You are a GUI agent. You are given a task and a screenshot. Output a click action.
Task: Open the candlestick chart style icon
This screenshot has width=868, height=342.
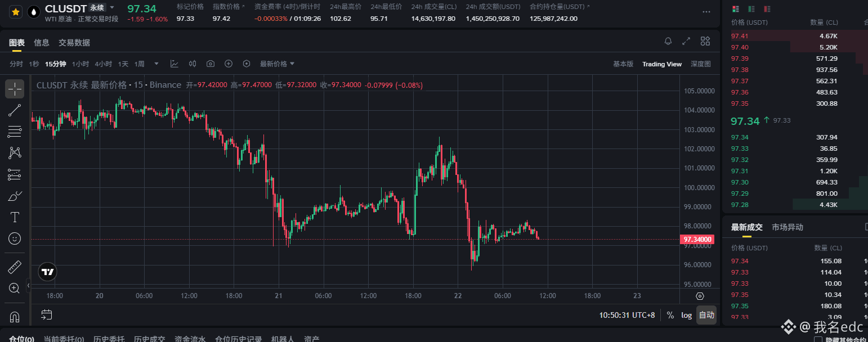(x=193, y=64)
